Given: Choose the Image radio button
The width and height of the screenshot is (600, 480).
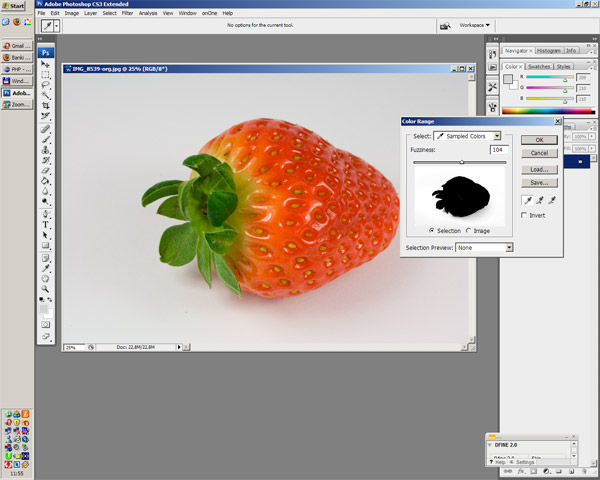Looking at the screenshot, I should [x=469, y=231].
